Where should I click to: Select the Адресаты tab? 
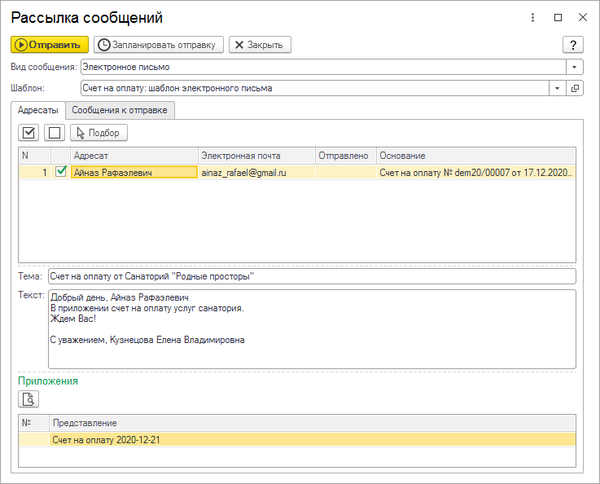pos(39,109)
